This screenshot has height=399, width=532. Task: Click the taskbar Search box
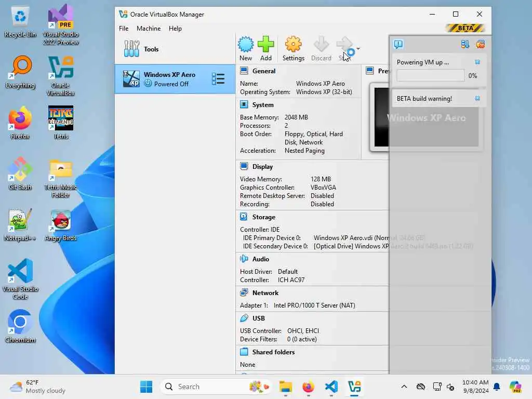pos(216,387)
